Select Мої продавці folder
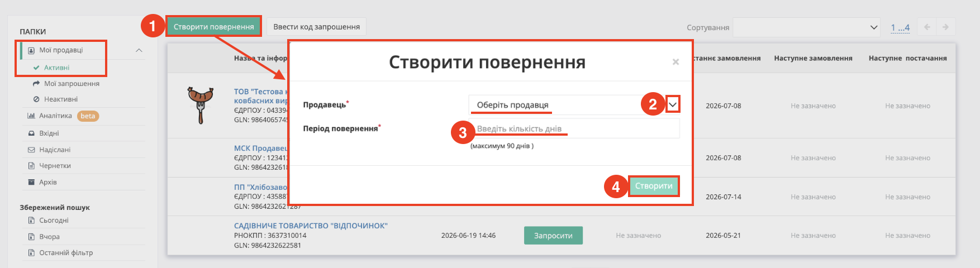The height and width of the screenshot is (268, 980). point(61,50)
